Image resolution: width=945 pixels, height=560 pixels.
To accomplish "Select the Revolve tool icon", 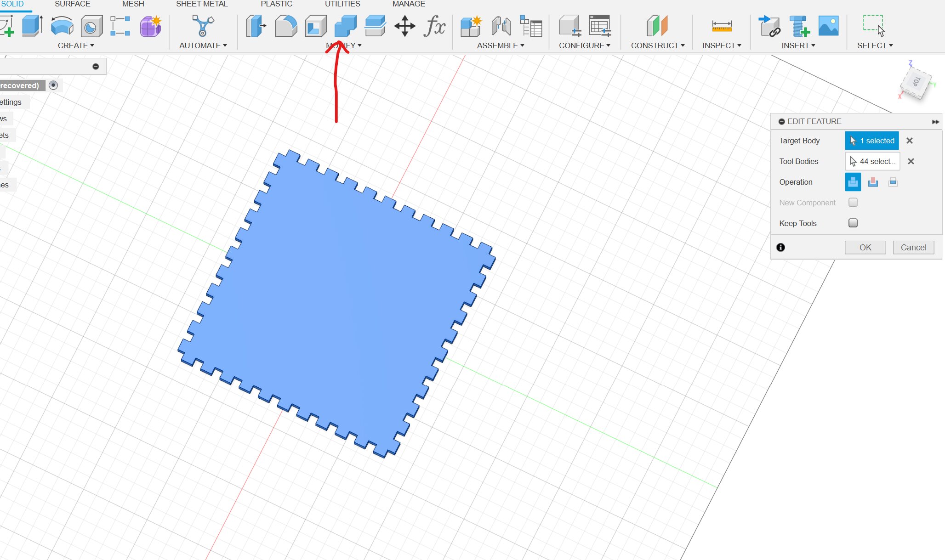I will tap(62, 26).
